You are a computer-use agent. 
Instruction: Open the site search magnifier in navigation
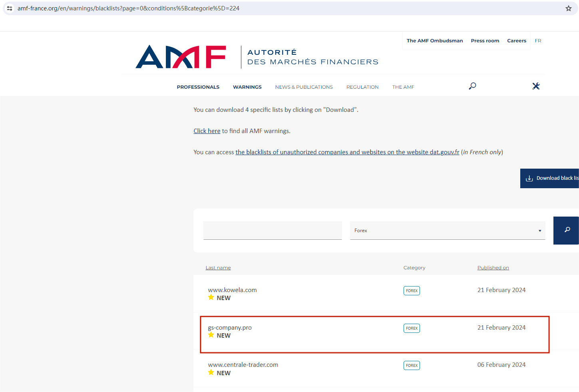472,86
